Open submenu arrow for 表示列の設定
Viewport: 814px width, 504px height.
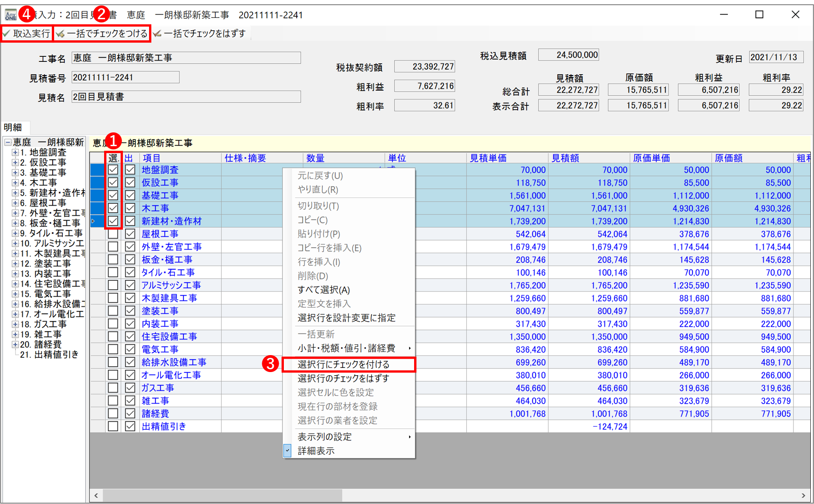tap(410, 437)
